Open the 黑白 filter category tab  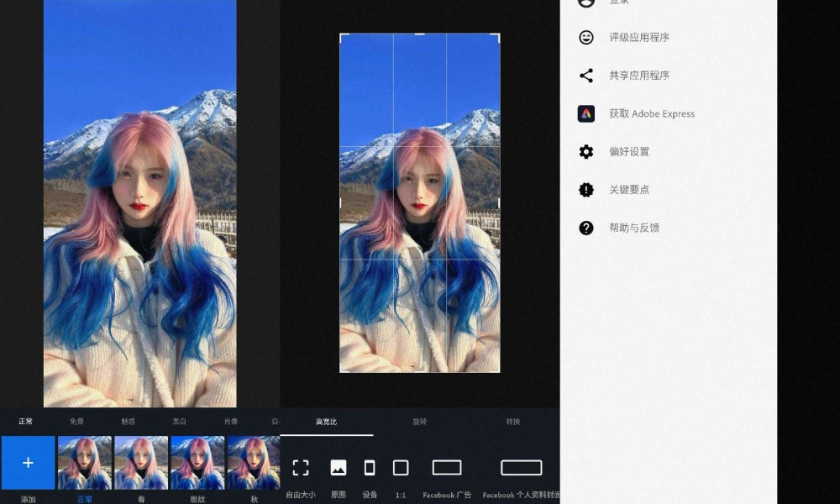tap(179, 422)
